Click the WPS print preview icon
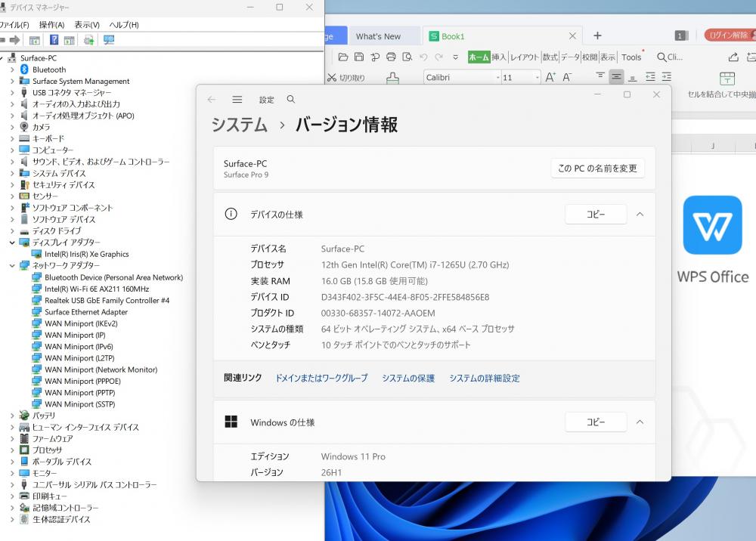The width and height of the screenshot is (756, 541). click(407, 57)
